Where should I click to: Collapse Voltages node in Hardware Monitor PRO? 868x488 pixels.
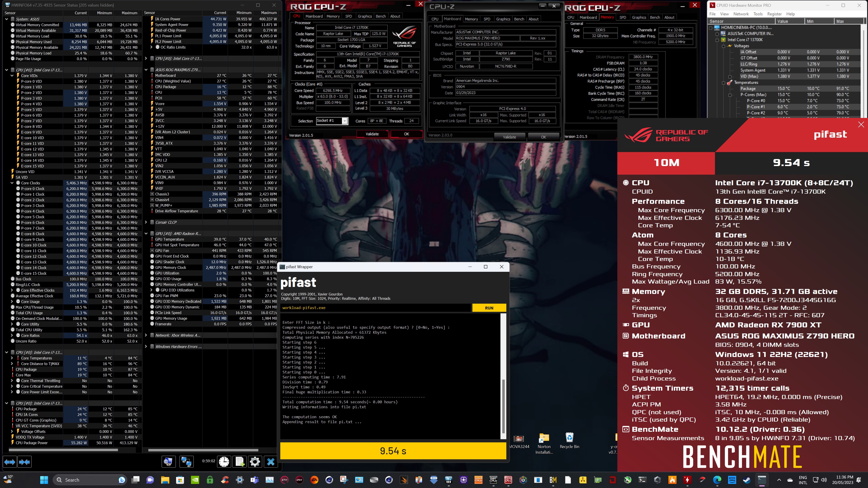(724, 46)
